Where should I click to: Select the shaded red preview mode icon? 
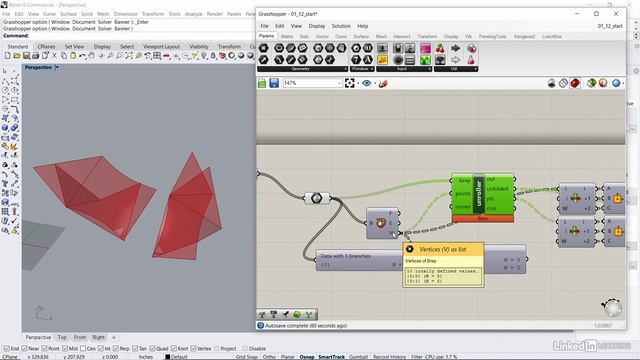(x=575, y=83)
